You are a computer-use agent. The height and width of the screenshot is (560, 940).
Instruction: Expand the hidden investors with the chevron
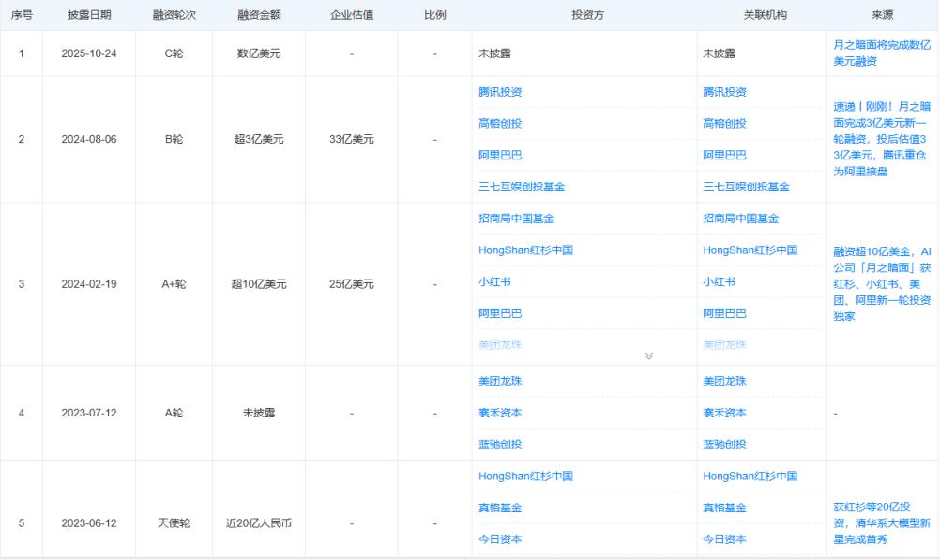point(647,354)
